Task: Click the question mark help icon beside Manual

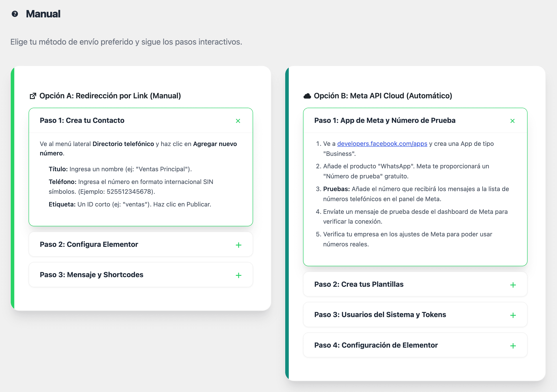Action: (x=15, y=14)
